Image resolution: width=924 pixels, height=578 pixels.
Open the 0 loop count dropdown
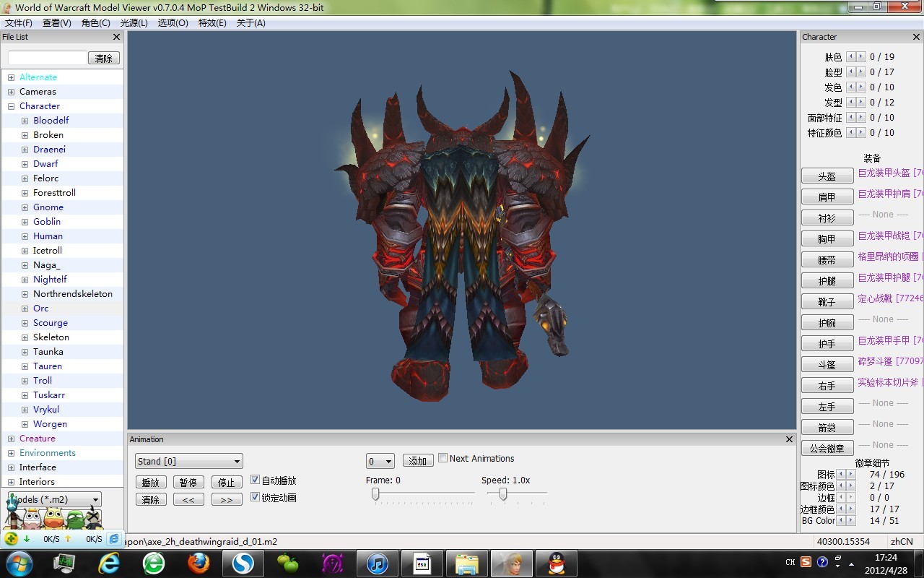(x=380, y=461)
